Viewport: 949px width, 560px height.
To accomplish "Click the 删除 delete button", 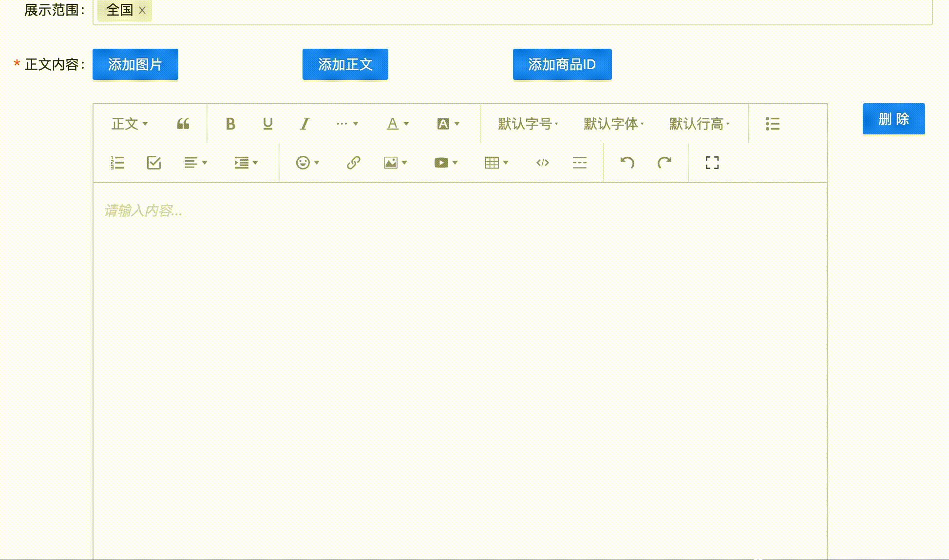I will click(893, 119).
